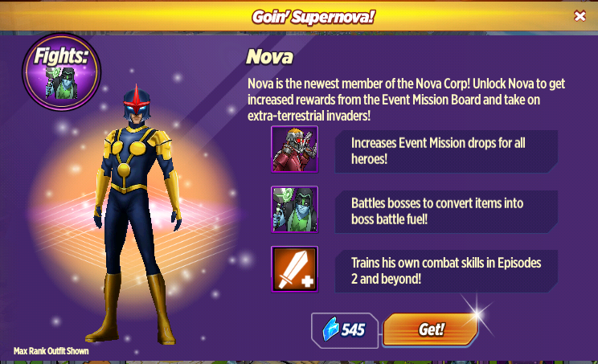Select the 545 shard price box
Image resolution: width=598 pixels, height=364 pixels.
click(345, 330)
